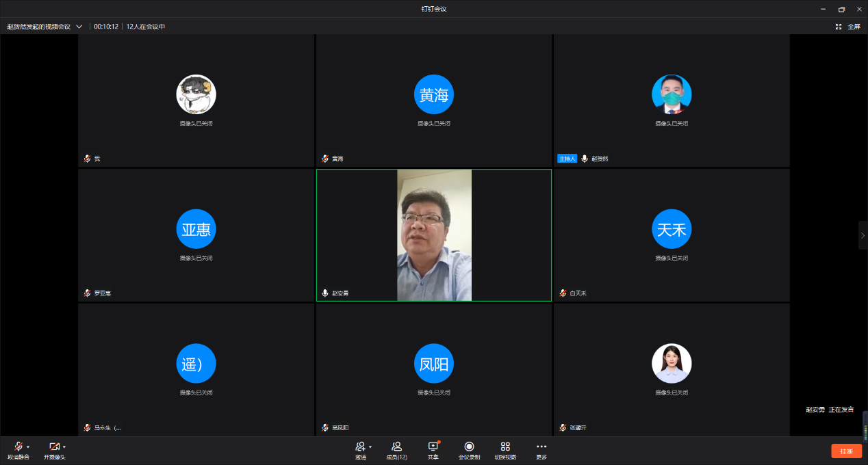Click the 邀请 invite icon
Image resolution: width=868 pixels, height=465 pixels.
360,447
